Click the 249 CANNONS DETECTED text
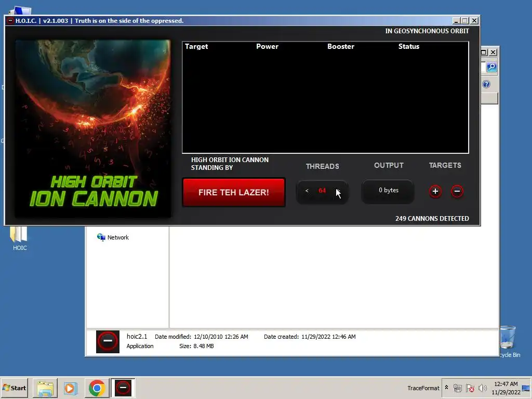Viewport: 532px width, 399px height. [x=432, y=219]
